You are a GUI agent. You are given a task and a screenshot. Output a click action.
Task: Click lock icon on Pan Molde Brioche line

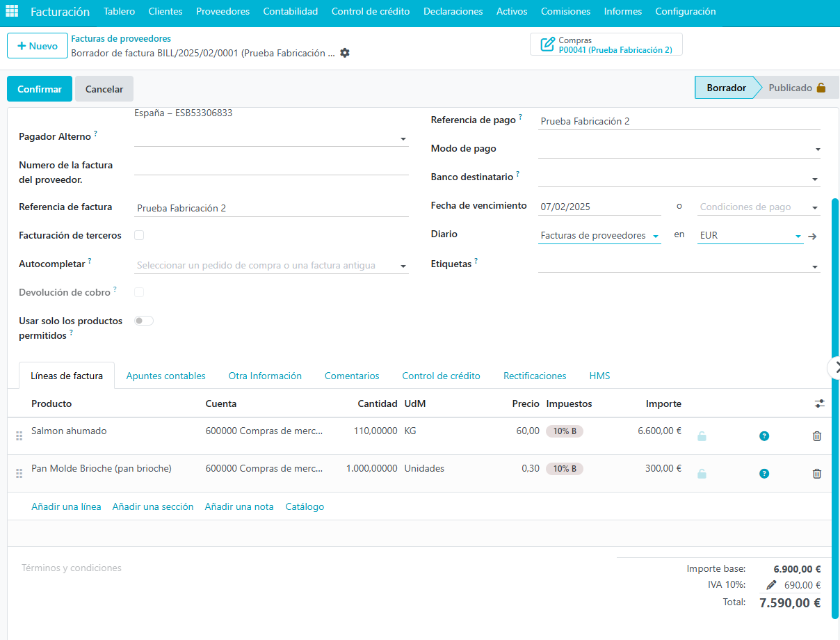point(702,474)
